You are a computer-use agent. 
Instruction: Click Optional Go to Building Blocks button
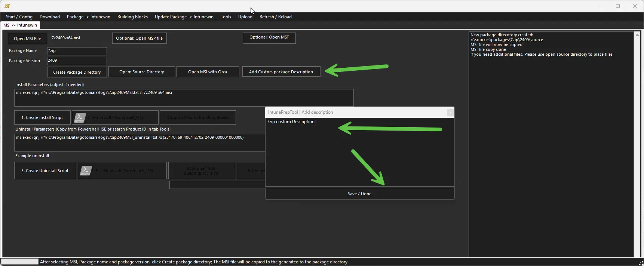198,117
